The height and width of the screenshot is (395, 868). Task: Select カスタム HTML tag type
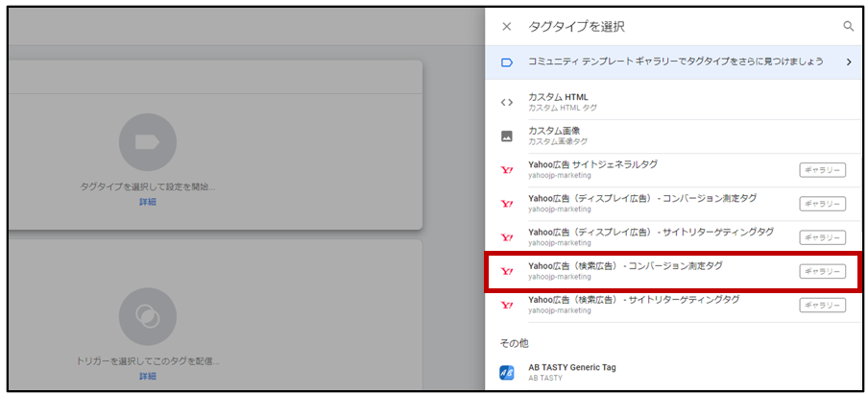pyautogui.click(x=673, y=103)
